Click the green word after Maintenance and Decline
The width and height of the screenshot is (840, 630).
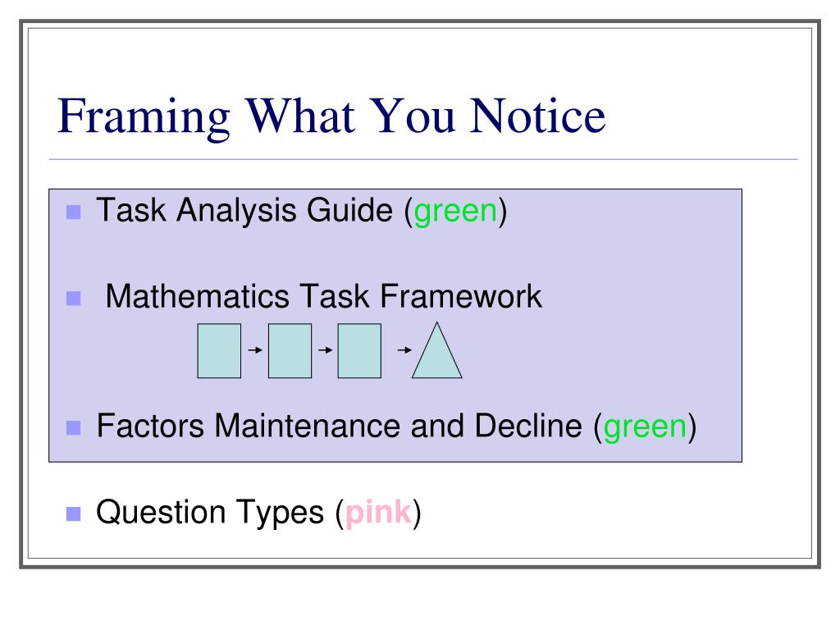(x=645, y=428)
